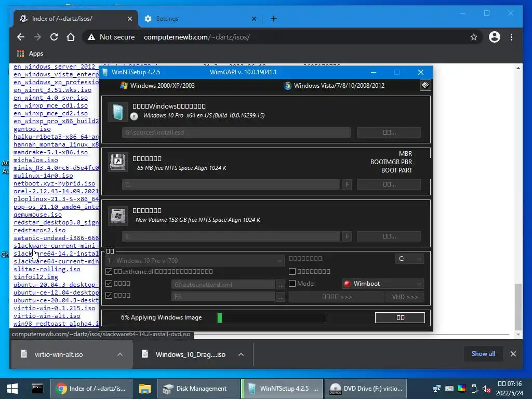This screenshot has width=532, height=399.
Task: Click the installation drive icon
Action: (x=118, y=215)
